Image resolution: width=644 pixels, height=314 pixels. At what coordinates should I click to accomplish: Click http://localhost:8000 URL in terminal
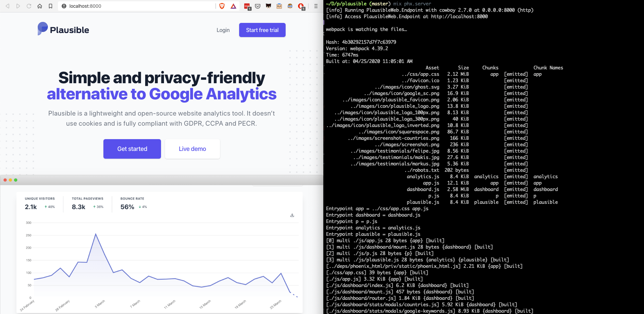point(459,17)
